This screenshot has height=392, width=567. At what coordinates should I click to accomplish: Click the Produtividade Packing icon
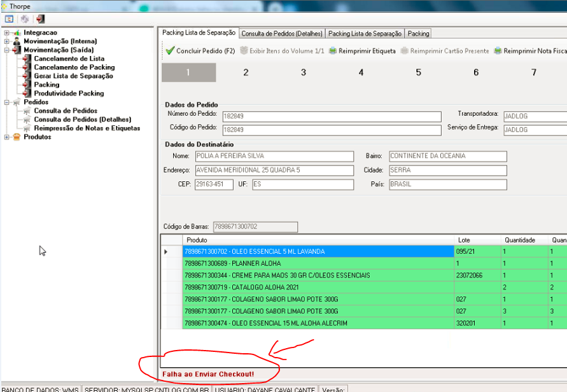[27, 94]
